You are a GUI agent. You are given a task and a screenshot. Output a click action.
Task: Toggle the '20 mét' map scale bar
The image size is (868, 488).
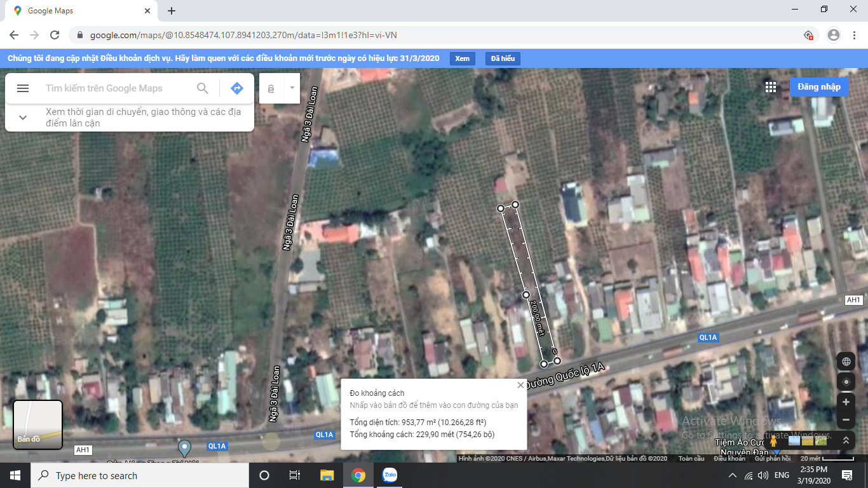[826, 459]
